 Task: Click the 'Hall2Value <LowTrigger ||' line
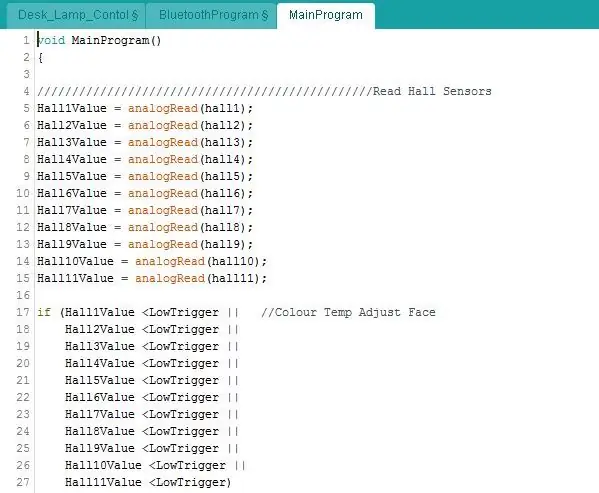point(152,329)
